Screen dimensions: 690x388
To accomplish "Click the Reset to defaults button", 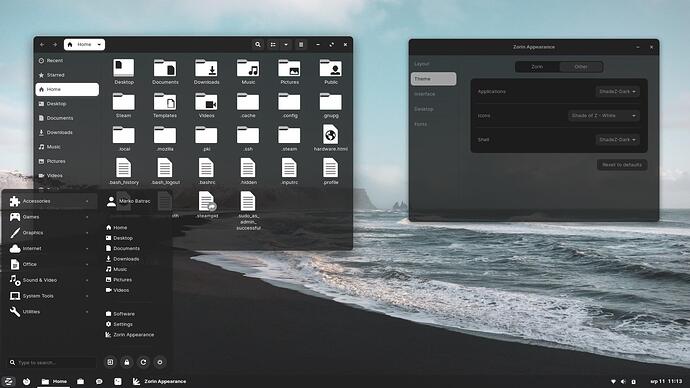I will 622,165.
